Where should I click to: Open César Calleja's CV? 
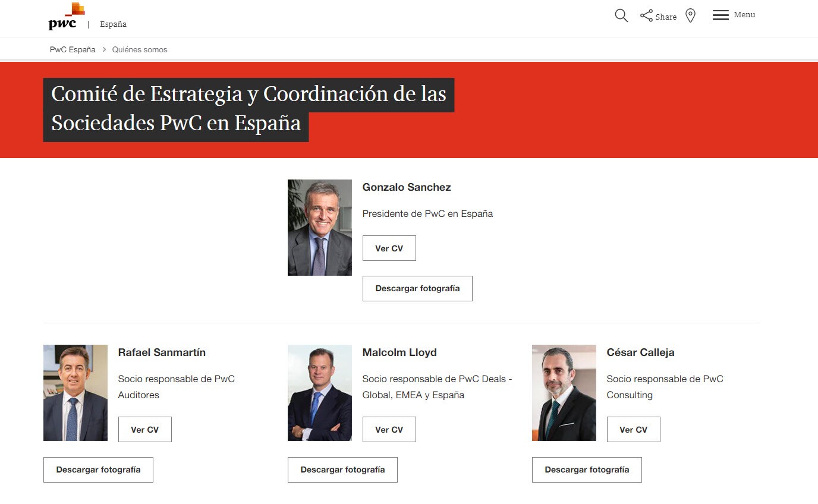click(x=633, y=430)
